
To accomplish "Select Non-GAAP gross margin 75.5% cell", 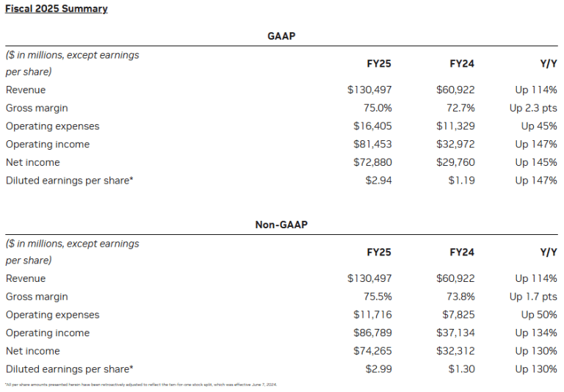I will tap(377, 297).
